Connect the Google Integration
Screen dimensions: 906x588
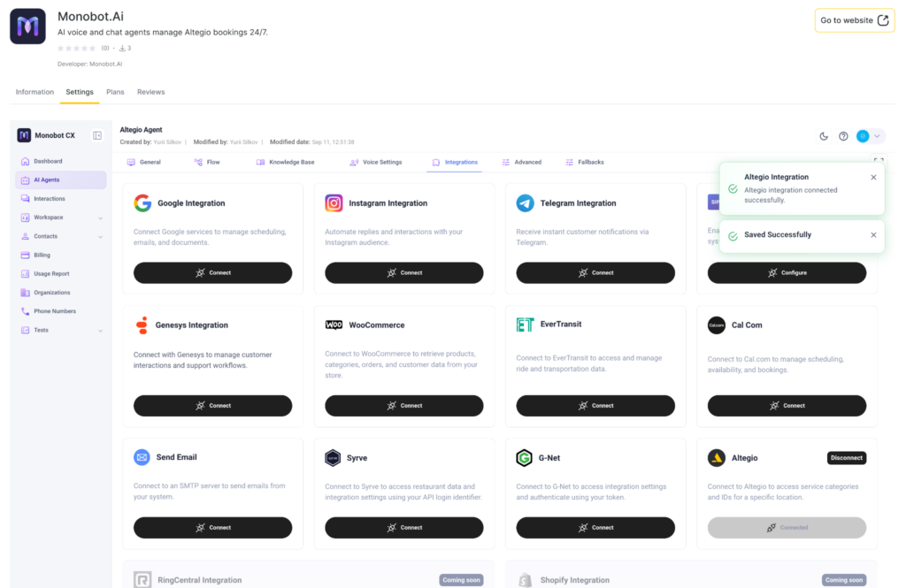tap(212, 272)
